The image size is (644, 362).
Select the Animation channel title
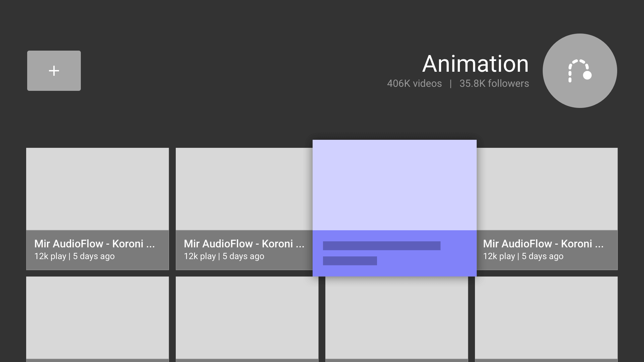click(x=475, y=64)
